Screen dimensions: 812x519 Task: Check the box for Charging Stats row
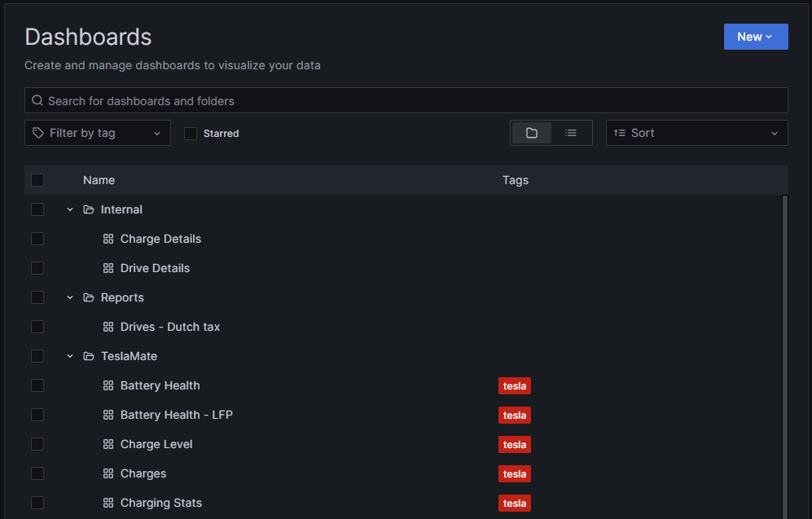coord(37,503)
